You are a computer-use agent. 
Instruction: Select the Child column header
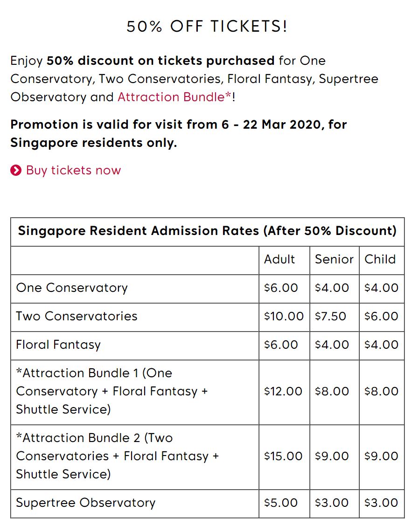(380, 259)
